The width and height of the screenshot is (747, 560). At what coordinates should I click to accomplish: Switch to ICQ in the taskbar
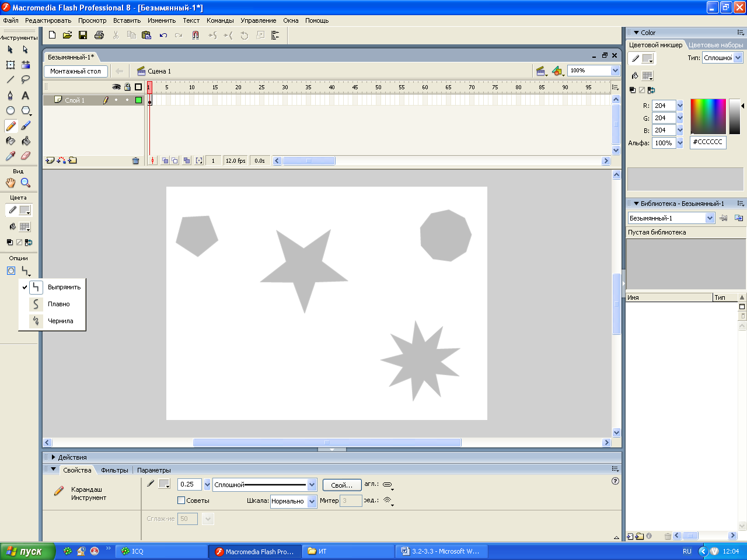tap(162, 551)
